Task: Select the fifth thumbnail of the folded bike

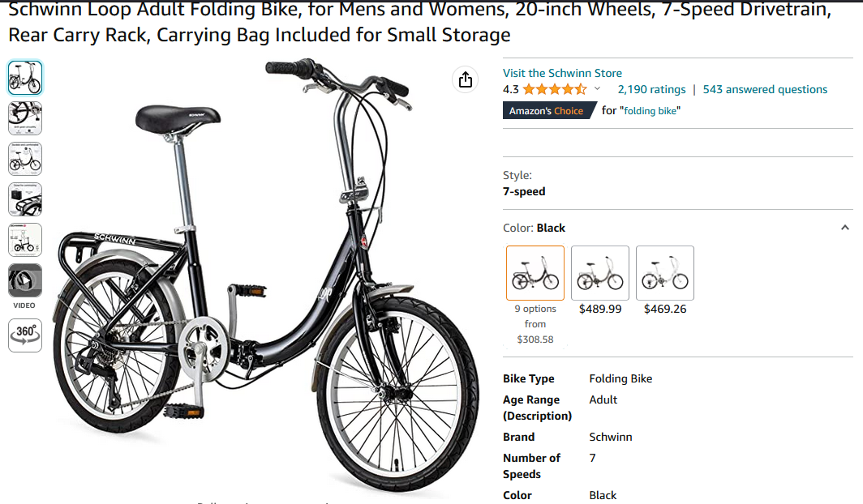Action: tap(25, 240)
